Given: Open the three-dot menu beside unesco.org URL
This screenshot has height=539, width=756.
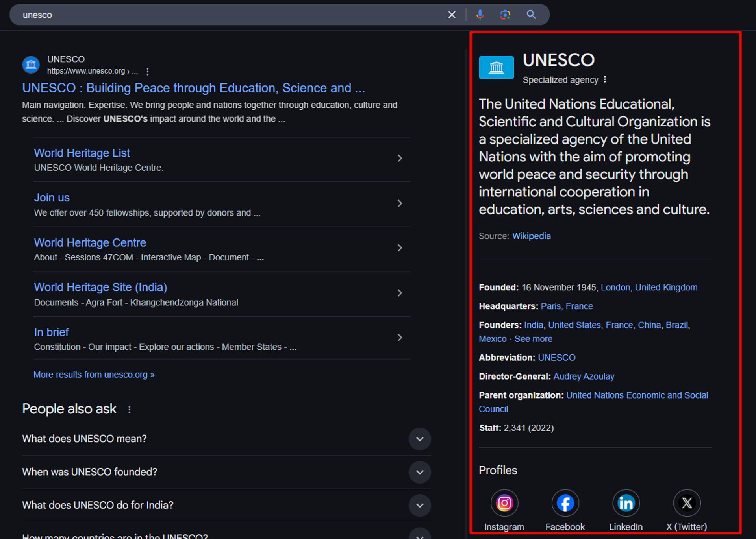Looking at the screenshot, I should pos(147,71).
